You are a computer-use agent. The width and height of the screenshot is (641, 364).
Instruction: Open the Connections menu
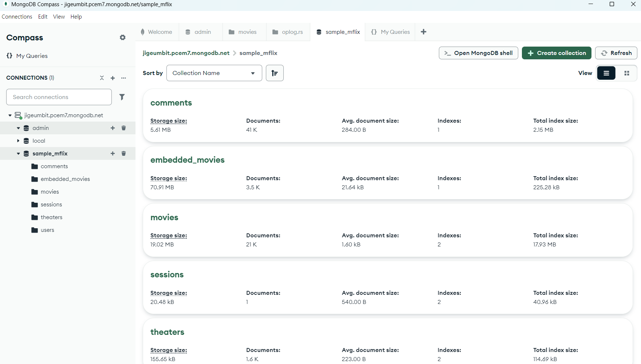[17, 17]
